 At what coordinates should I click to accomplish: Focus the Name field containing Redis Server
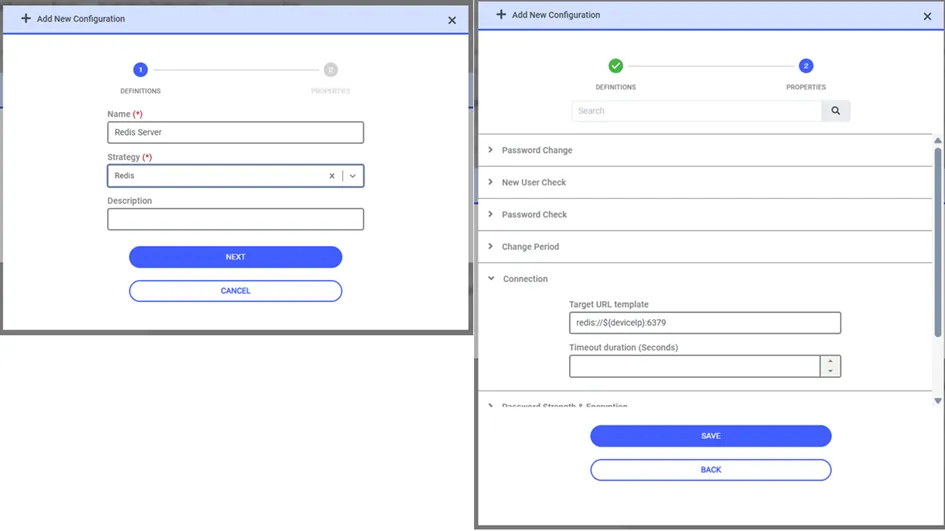[236, 133]
